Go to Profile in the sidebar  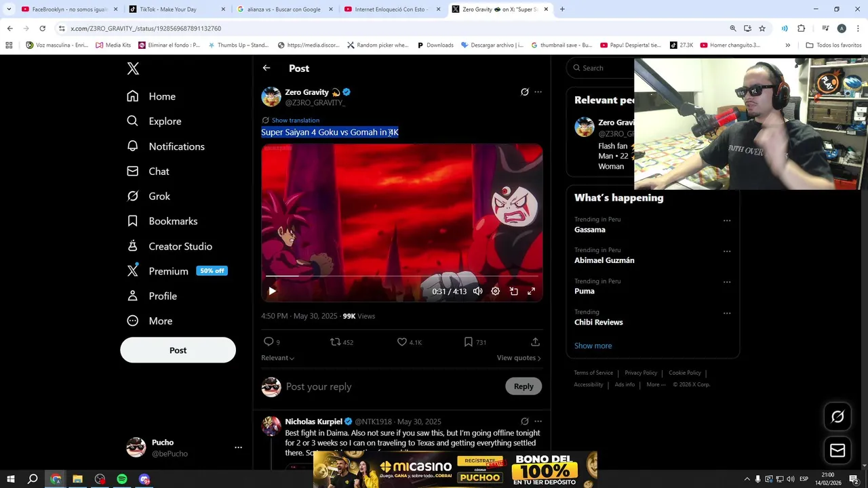pyautogui.click(x=152, y=296)
